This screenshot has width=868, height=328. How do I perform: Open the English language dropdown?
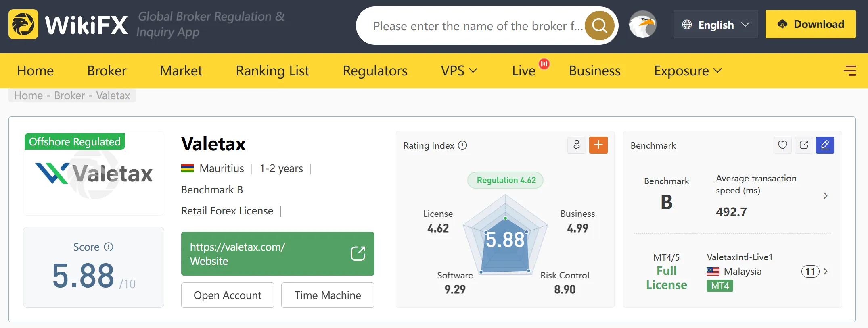(x=715, y=25)
